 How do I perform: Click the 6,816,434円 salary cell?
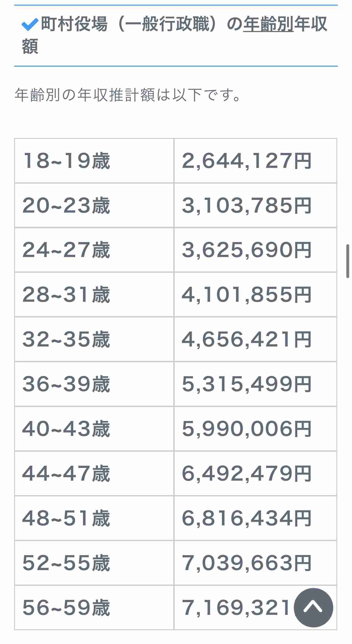click(255, 518)
